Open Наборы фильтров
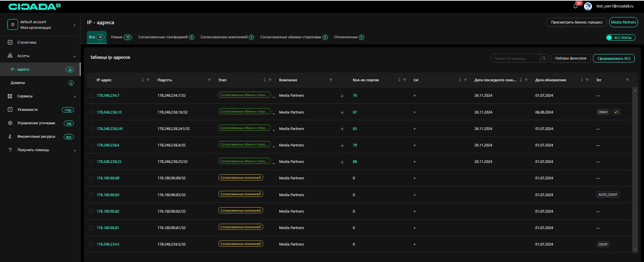Screen dimensions: 644x262 click(571, 58)
